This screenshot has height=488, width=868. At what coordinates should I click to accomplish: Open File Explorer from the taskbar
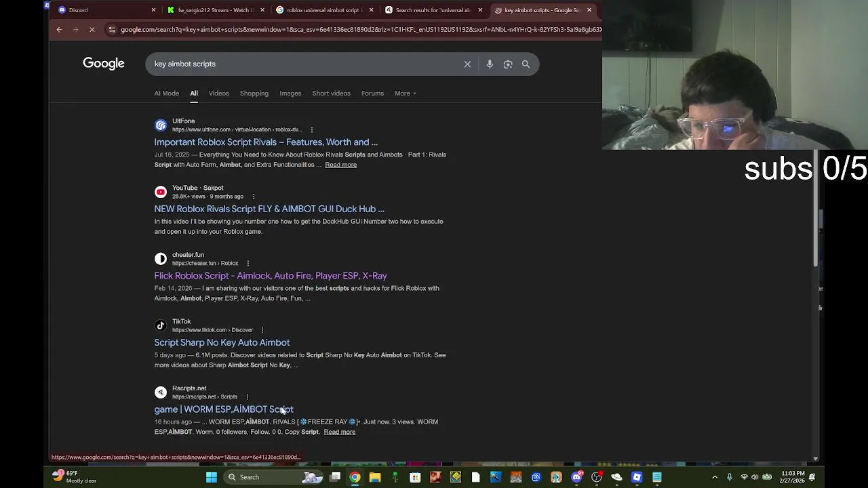(375, 477)
